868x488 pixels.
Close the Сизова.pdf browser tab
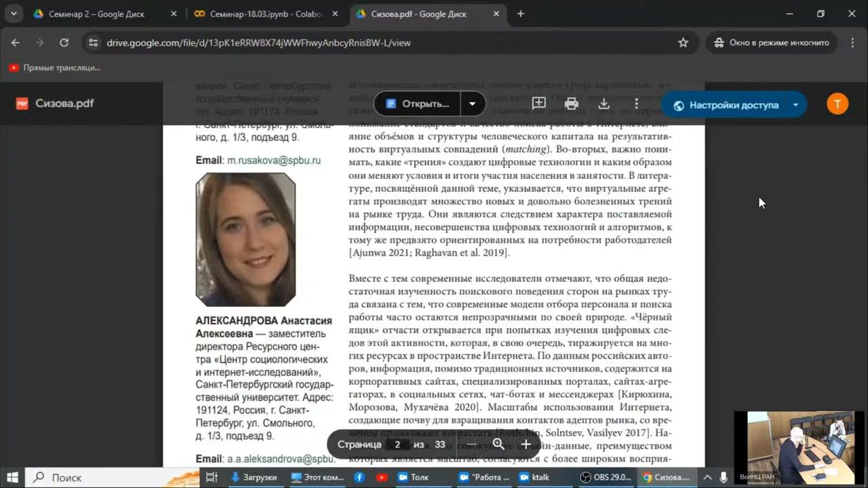[496, 14]
